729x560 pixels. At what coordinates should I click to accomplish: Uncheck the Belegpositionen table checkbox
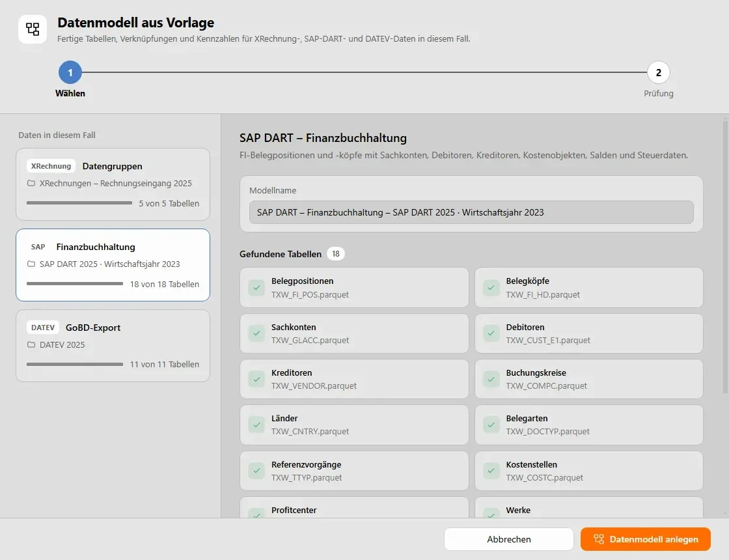(256, 287)
